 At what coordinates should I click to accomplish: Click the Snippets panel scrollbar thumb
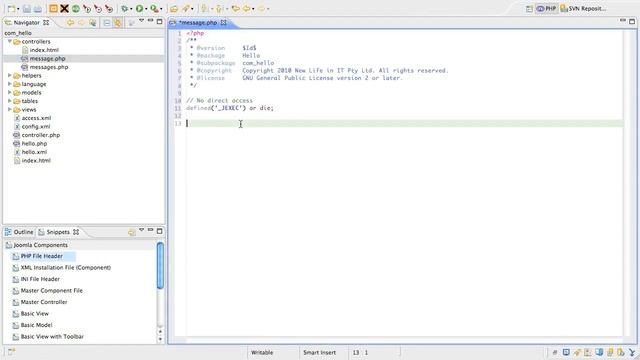pyautogui.click(x=160, y=265)
